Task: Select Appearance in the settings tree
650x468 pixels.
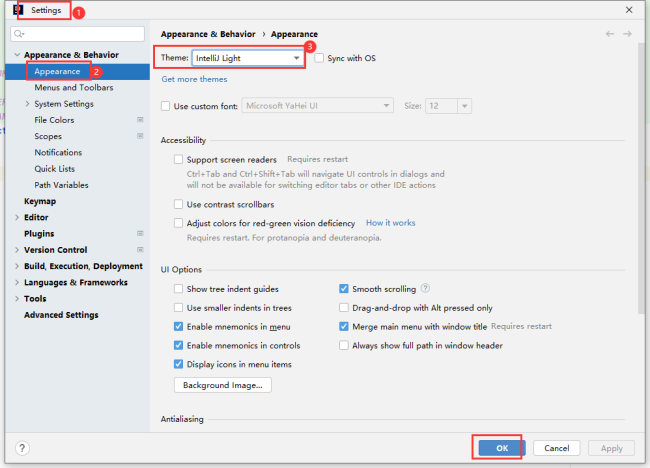Action: click(x=78, y=71)
